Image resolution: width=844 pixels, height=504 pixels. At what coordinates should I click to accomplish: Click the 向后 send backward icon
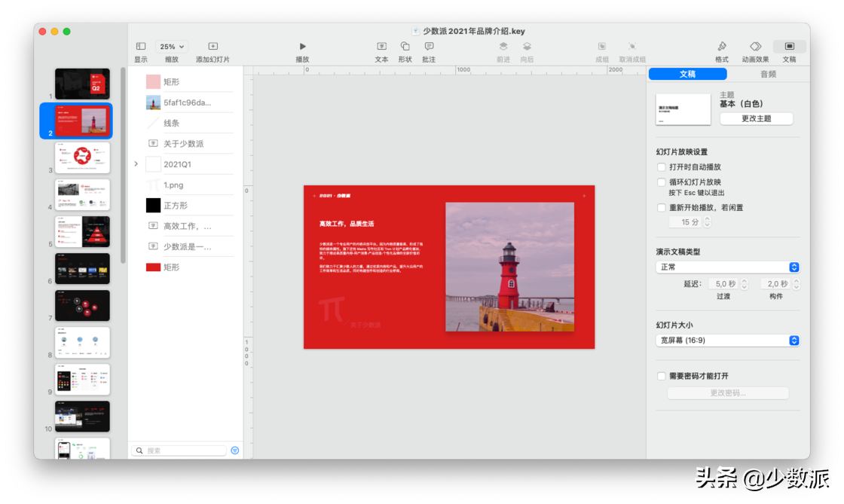click(x=527, y=46)
